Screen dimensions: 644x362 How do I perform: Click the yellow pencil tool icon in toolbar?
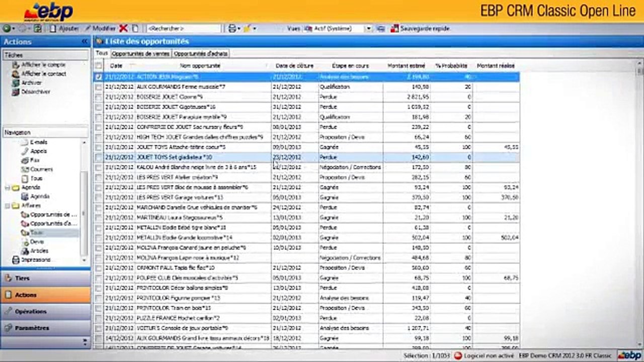(247, 29)
